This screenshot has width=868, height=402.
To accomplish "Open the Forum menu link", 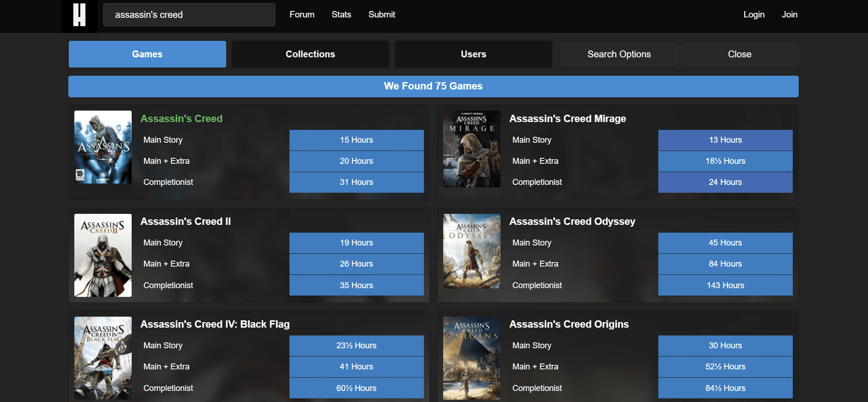I will coord(302,15).
